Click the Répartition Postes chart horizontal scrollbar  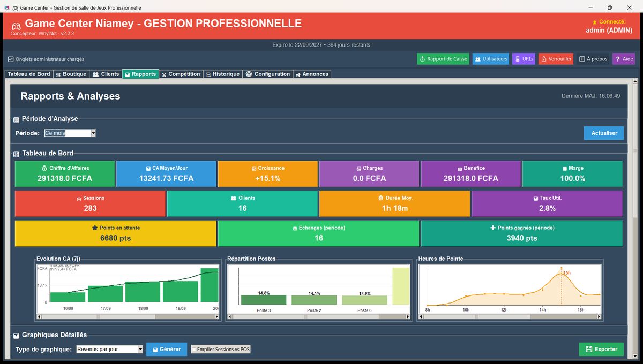(x=318, y=317)
